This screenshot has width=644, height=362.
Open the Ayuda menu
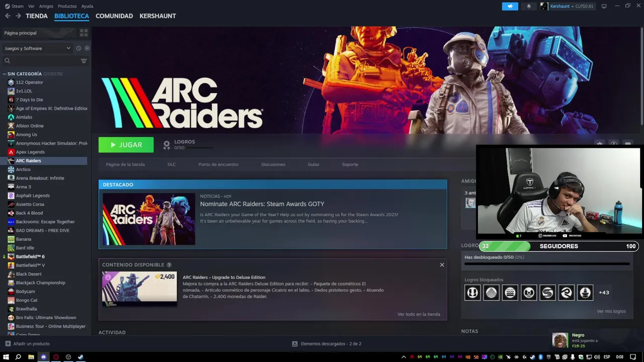(87, 6)
